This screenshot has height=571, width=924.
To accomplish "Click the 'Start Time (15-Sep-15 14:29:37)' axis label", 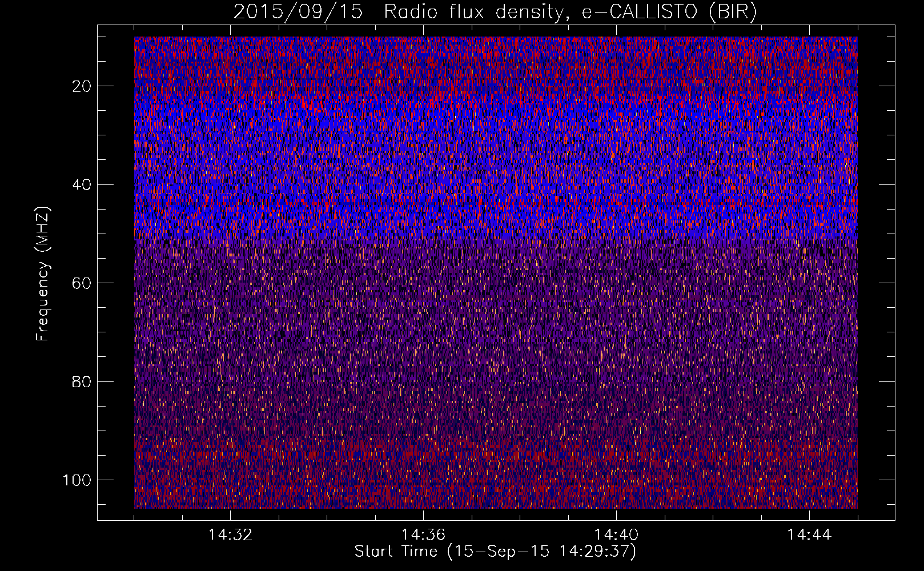I will [495, 552].
